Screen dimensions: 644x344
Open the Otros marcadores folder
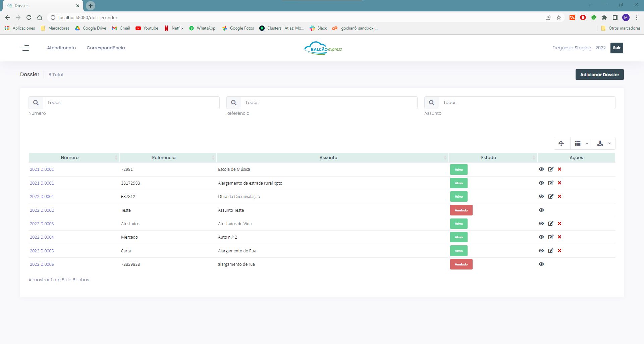621,28
